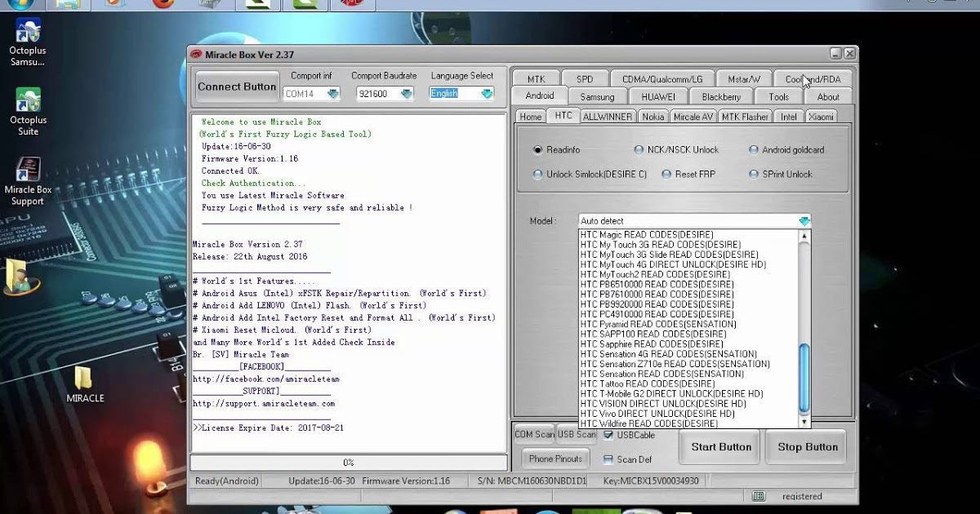Viewport: 980px width, 514px height.
Task: Open Firefox from the top taskbar
Action: [x=163, y=4]
